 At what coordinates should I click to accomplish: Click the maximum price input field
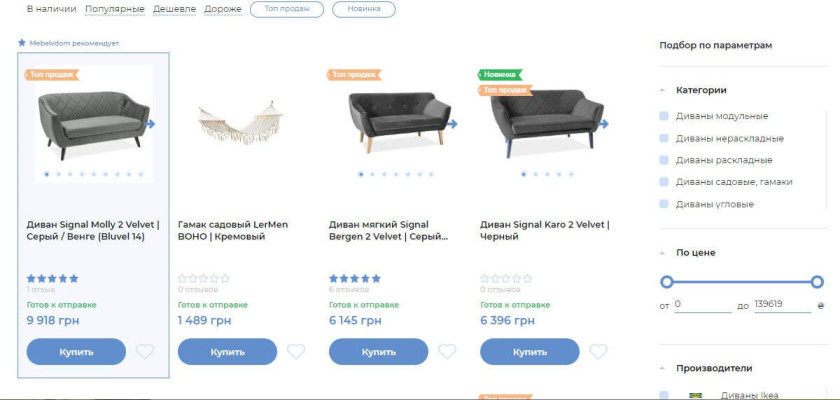781,304
